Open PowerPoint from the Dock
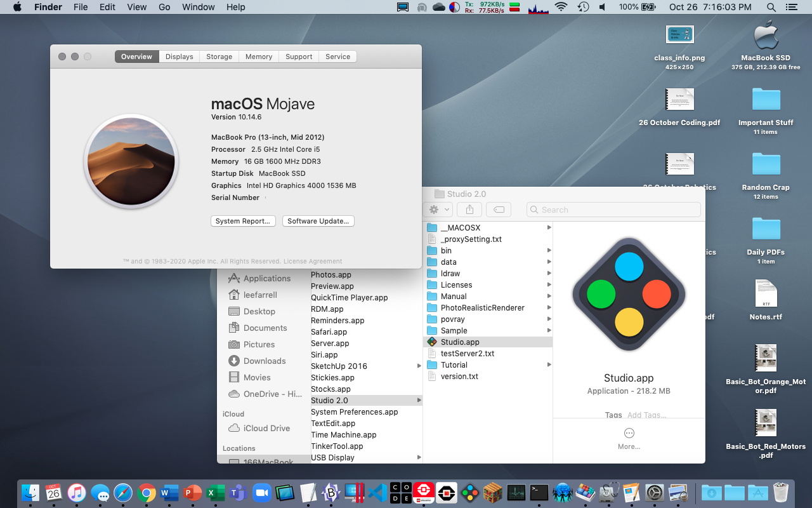The height and width of the screenshot is (508, 812). point(192,493)
